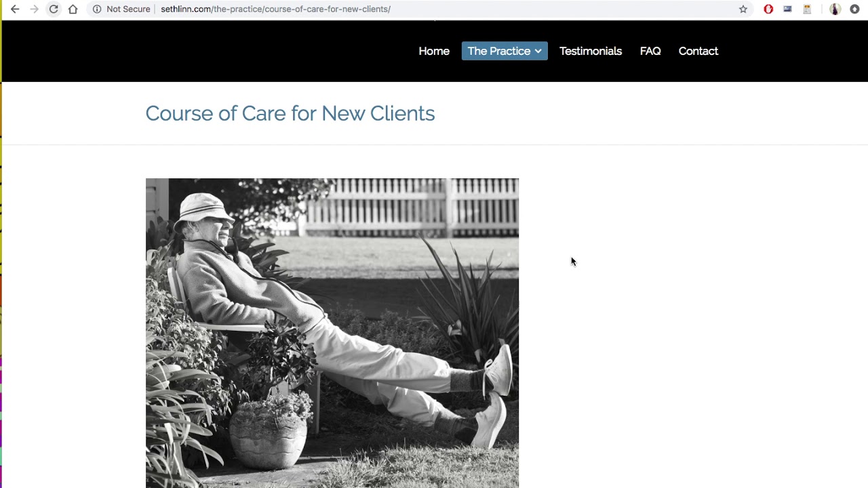Go to the Home nav link
The image size is (868, 488).
point(434,51)
